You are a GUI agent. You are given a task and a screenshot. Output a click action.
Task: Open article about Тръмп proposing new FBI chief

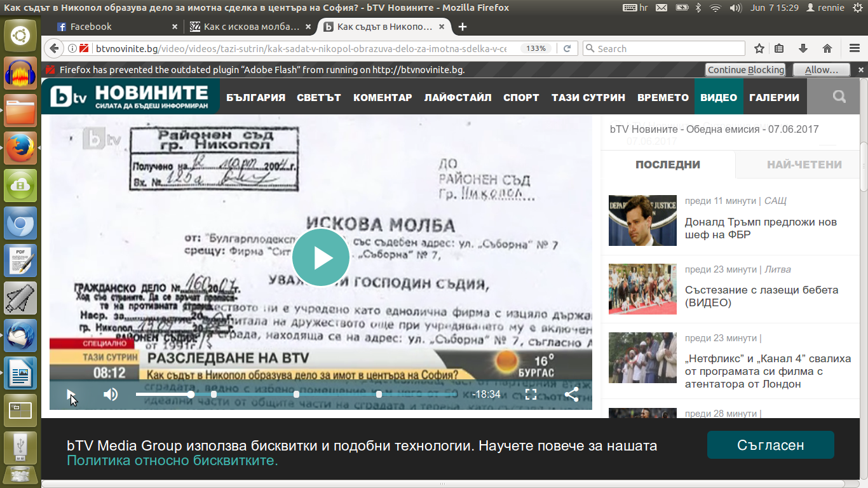(761, 229)
